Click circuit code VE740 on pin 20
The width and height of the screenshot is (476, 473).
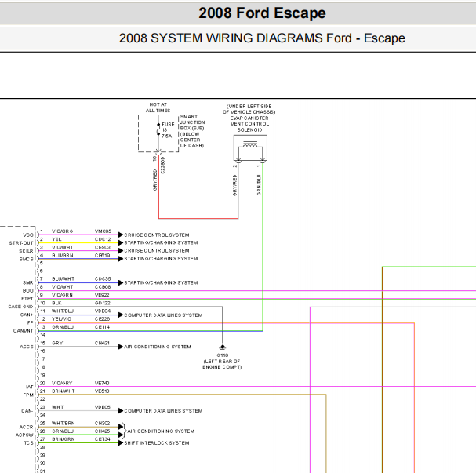[102, 383]
